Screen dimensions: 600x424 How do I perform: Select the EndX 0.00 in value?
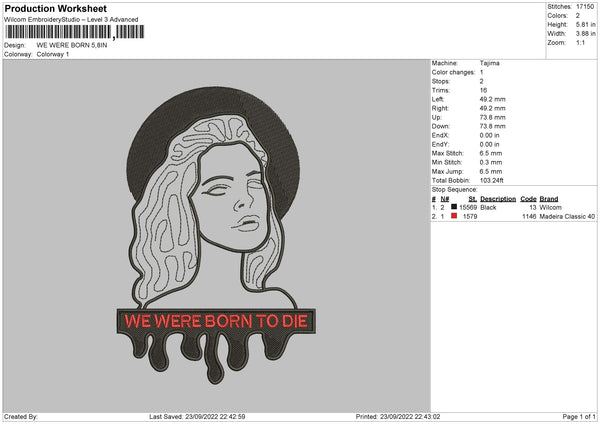tap(489, 135)
